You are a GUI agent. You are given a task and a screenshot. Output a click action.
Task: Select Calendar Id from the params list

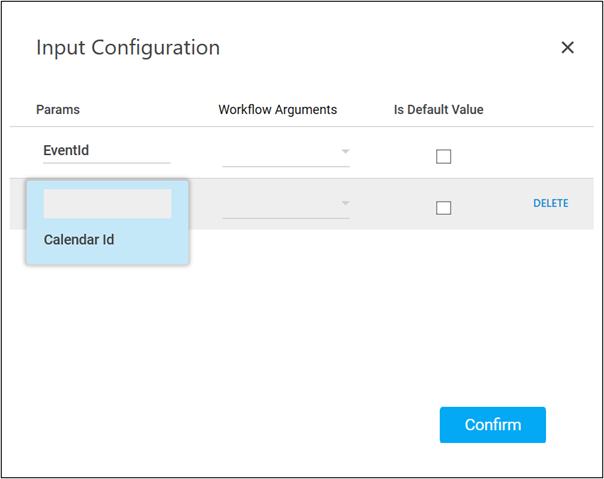click(x=79, y=240)
